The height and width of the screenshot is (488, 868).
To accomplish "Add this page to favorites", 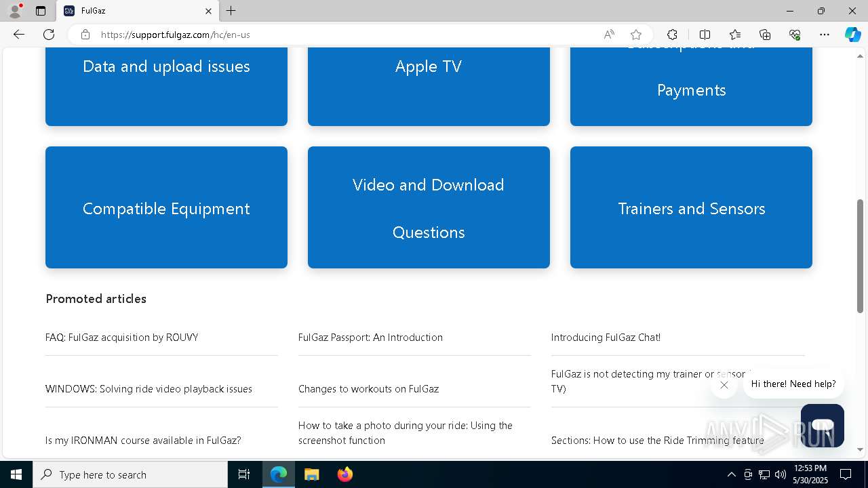I will tap(636, 35).
